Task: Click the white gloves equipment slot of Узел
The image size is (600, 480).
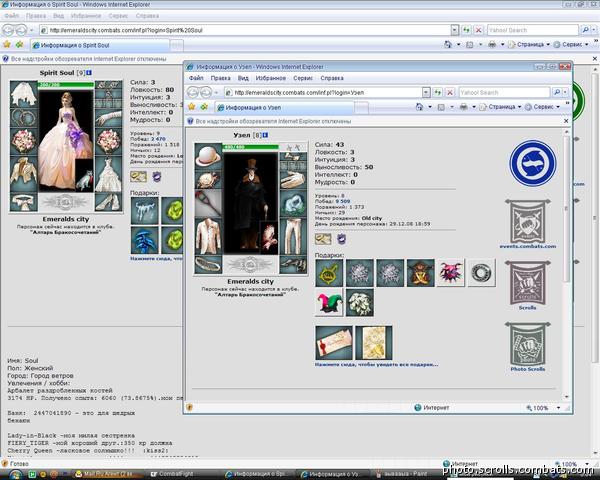Action: 293,180
